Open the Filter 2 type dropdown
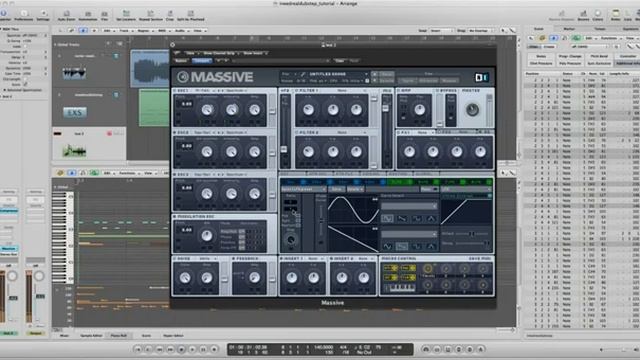 350,133
